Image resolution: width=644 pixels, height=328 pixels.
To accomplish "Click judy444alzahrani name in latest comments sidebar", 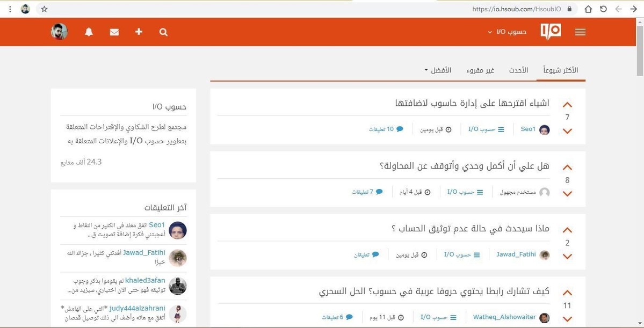I will 137,308.
